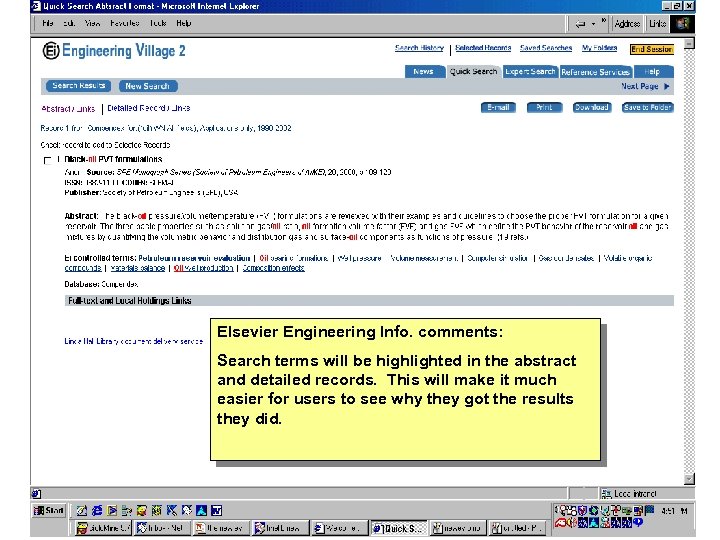Expand the toolbar overflow chevron
The image size is (720, 540).
pos(603,21)
